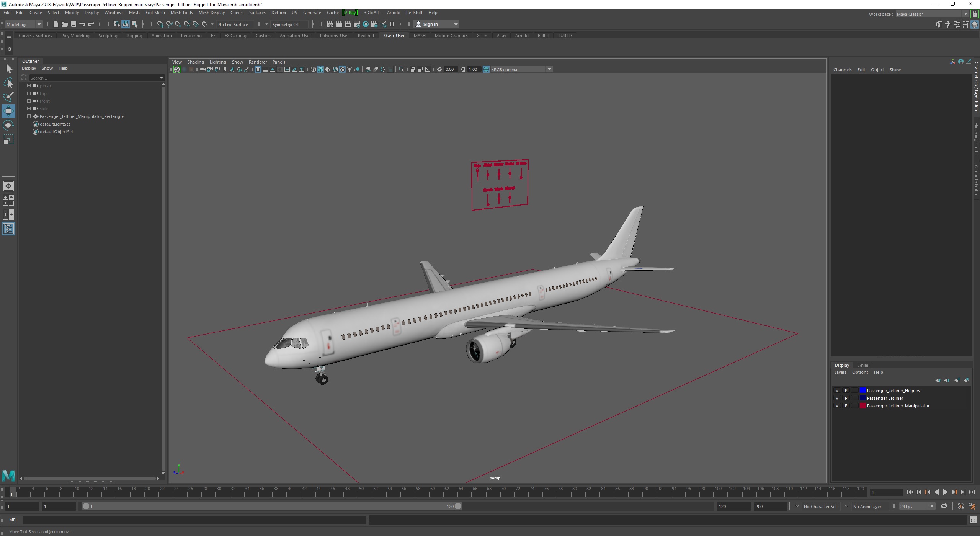
Task: Undo last action icon
Action: click(82, 24)
